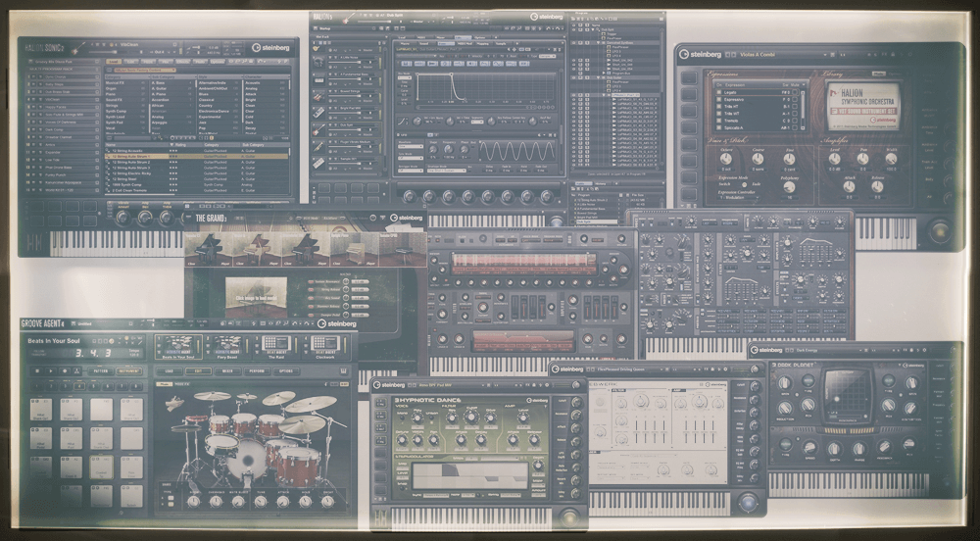
Task: Click the headphones icon for A Little Noise slot
Action: (318, 62)
